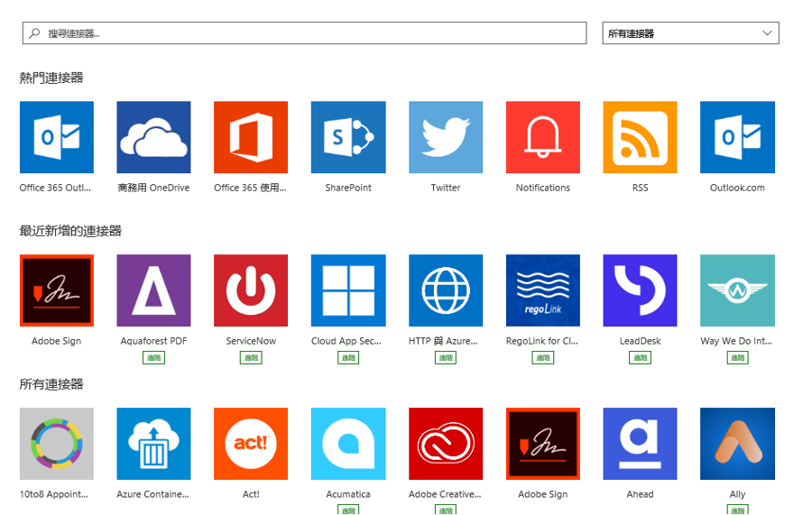Select the regoLink waves icon
The height and width of the screenshot is (515, 812).
543,290
